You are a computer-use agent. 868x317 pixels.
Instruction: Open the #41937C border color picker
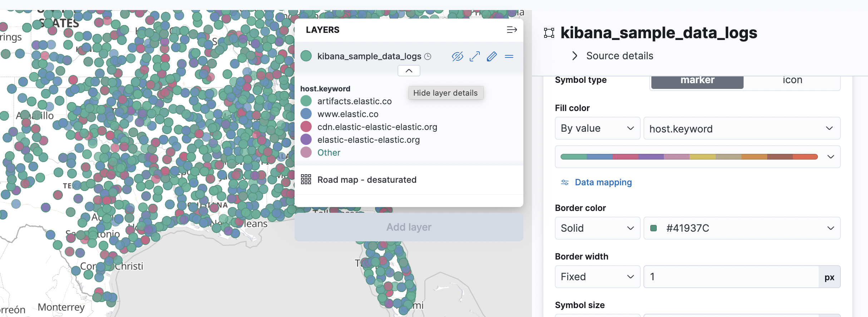pos(742,228)
